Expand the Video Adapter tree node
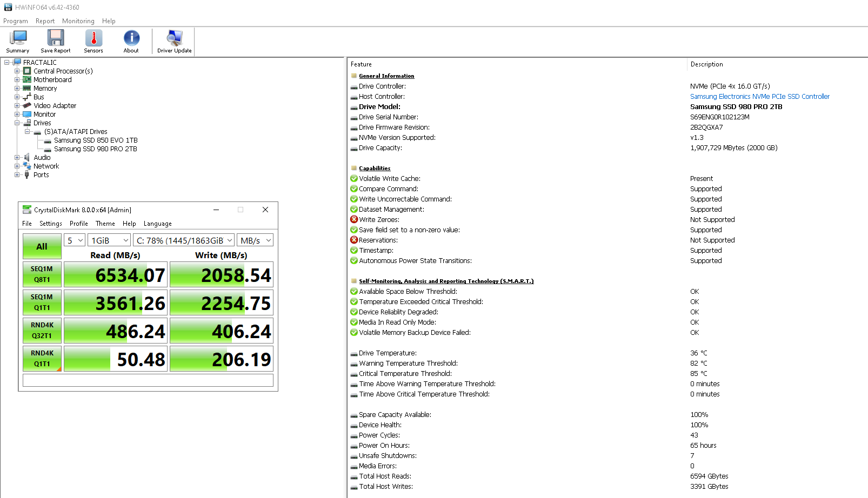The width and height of the screenshot is (868, 498). pyautogui.click(x=17, y=105)
